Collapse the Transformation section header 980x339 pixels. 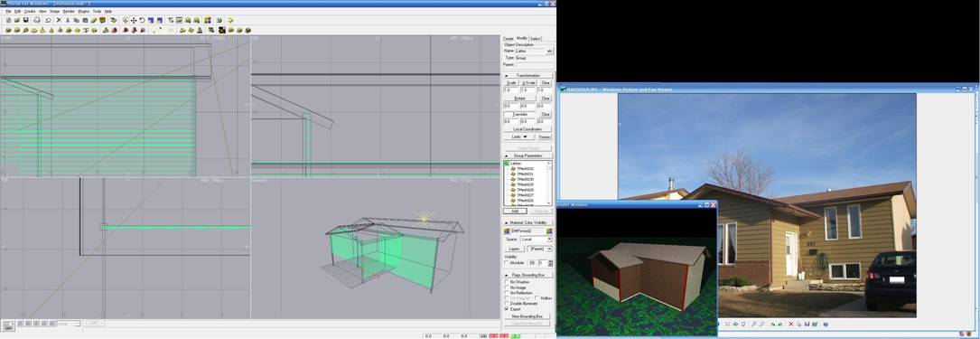[x=528, y=75]
